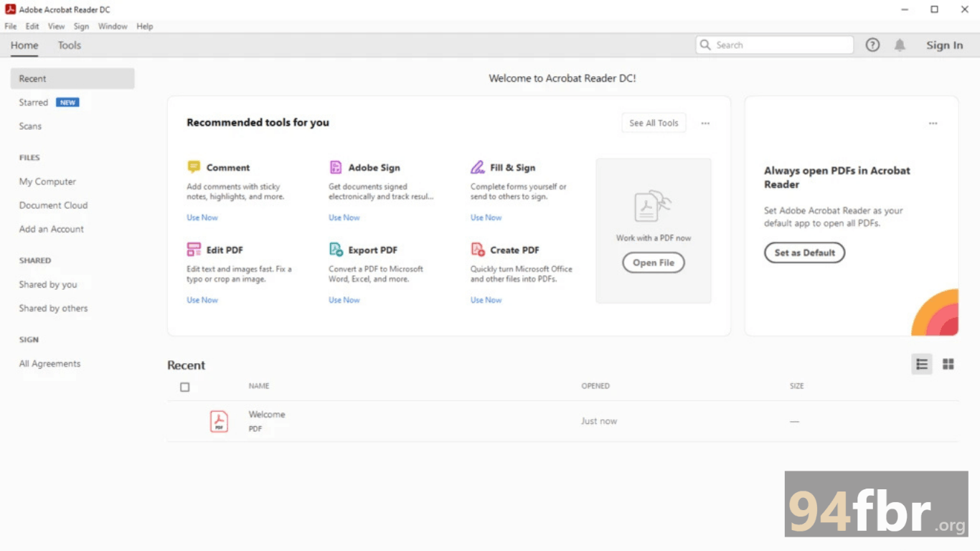
Task: Click the Open File button
Action: 654,263
